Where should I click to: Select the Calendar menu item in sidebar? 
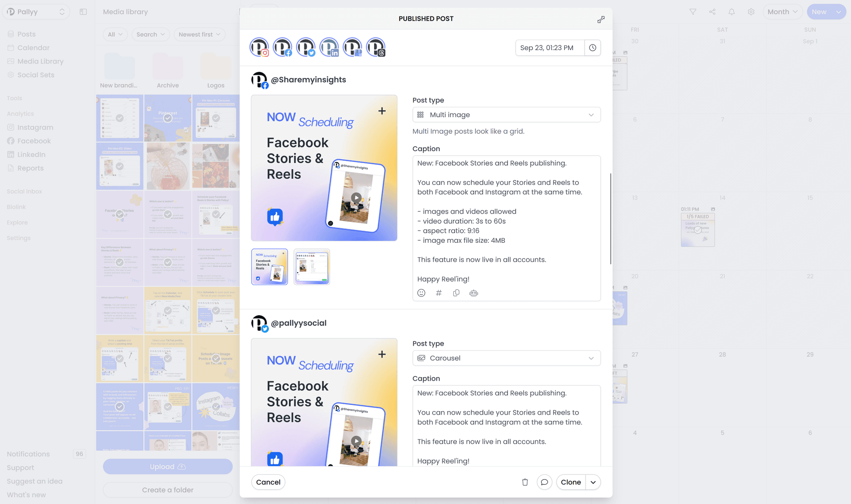coord(33,48)
